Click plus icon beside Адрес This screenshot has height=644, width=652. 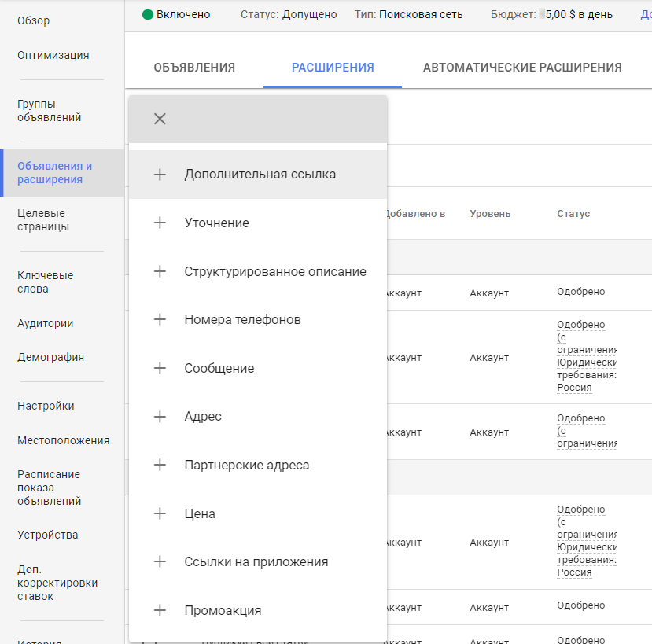[160, 417]
